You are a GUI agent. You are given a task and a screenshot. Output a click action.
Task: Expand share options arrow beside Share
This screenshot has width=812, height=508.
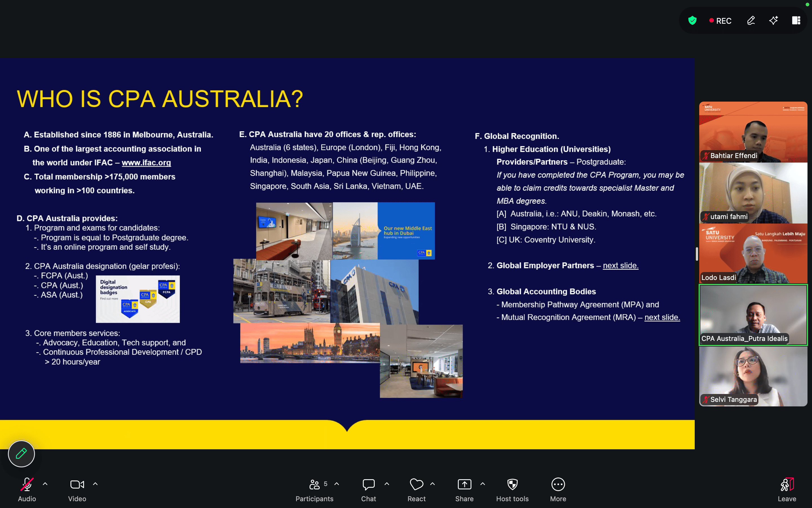(x=482, y=484)
